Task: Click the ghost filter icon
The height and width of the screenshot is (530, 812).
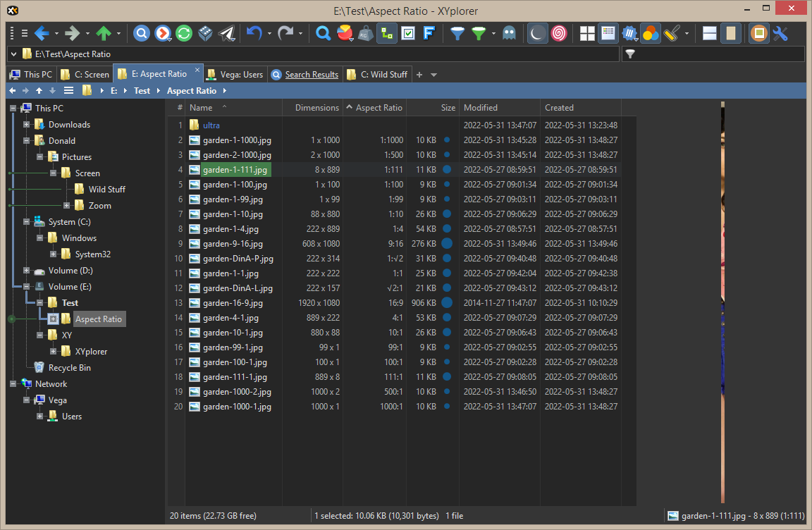Action: click(x=509, y=33)
